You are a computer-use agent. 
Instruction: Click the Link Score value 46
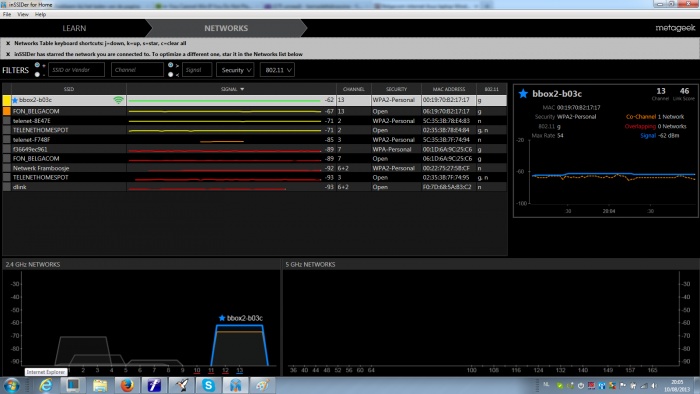click(x=684, y=91)
